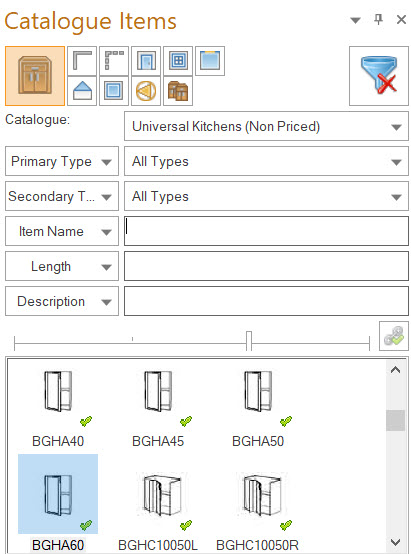Select the BGHA45 cabinet thumbnail
Image resolution: width=411 pixels, height=554 pixels.
coord(158,408)
